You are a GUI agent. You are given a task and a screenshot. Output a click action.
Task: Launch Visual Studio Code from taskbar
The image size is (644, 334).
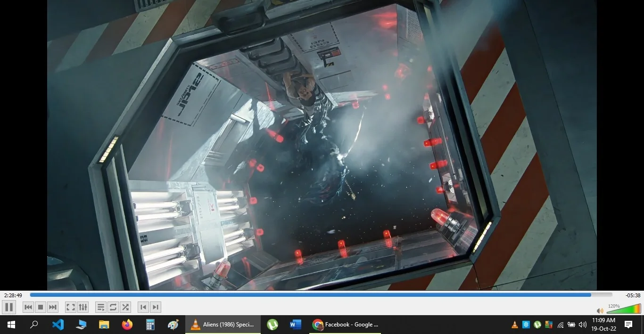tap(58, 325)
